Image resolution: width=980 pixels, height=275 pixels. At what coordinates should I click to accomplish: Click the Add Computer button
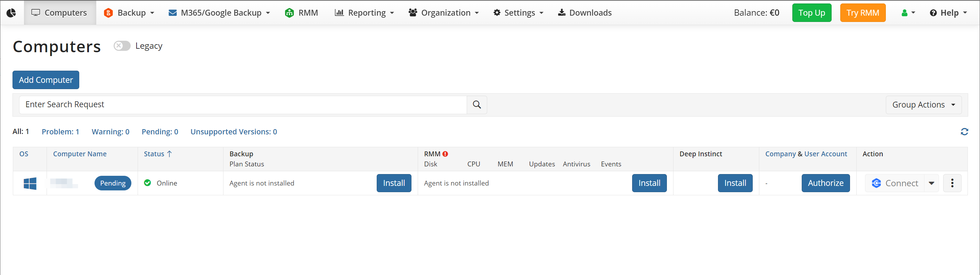pos(46,80)
